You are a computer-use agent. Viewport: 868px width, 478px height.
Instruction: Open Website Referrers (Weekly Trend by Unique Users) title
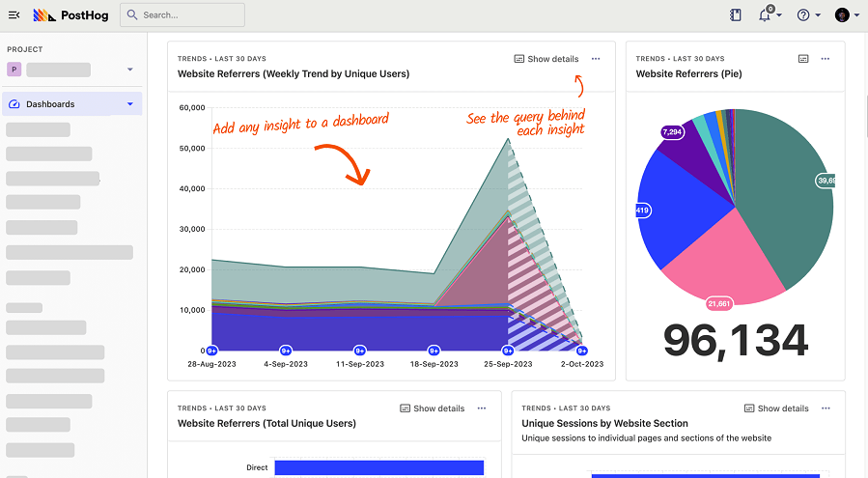point(294,74)
